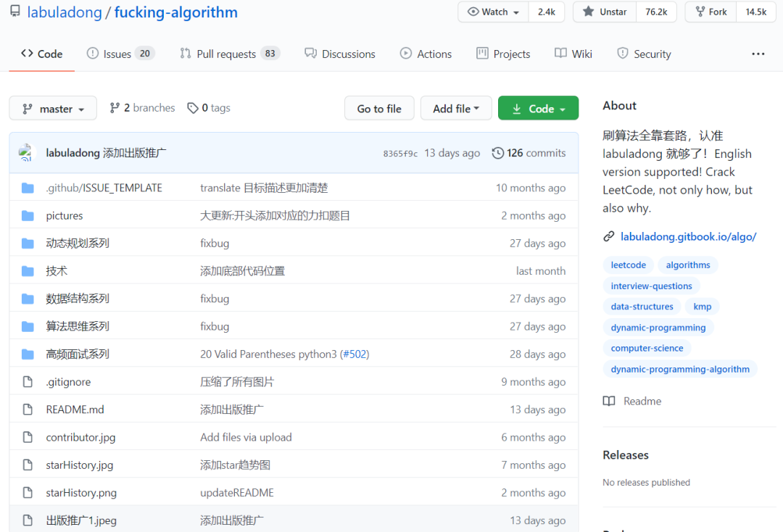Click the repository book icon beside labuladong
The height and width of the screenshot is (532, 783).
tap(15, 11)
